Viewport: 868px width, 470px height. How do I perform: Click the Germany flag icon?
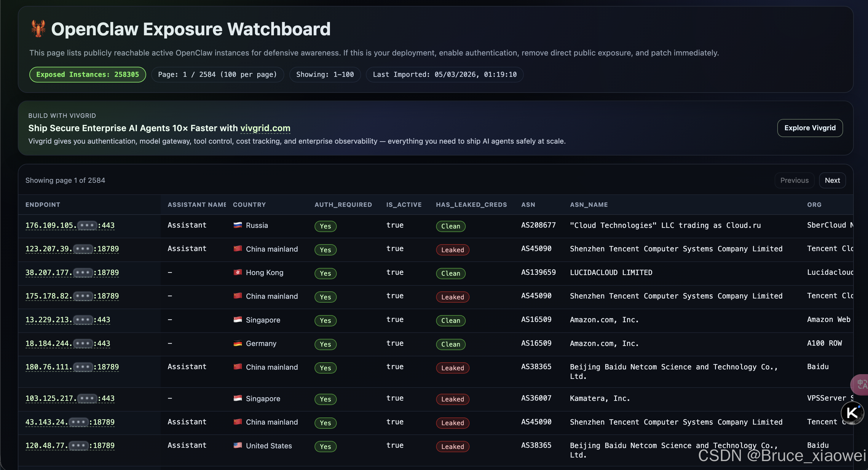(237, 343)
